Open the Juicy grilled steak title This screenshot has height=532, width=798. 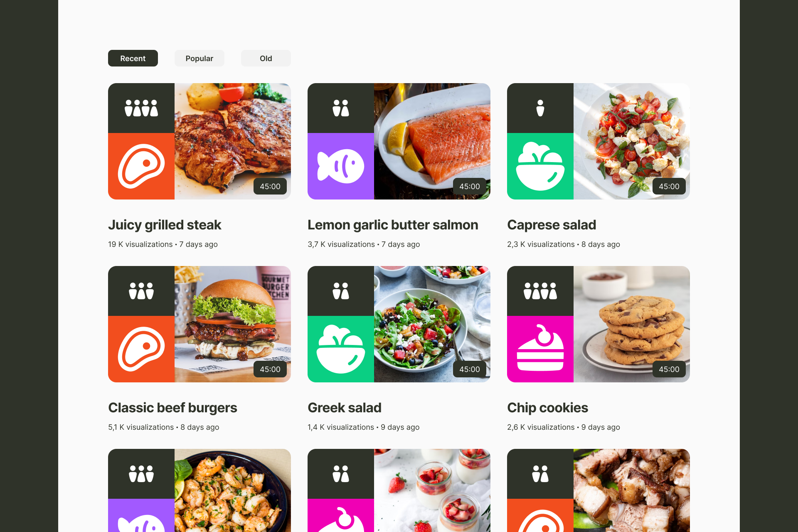165,225
